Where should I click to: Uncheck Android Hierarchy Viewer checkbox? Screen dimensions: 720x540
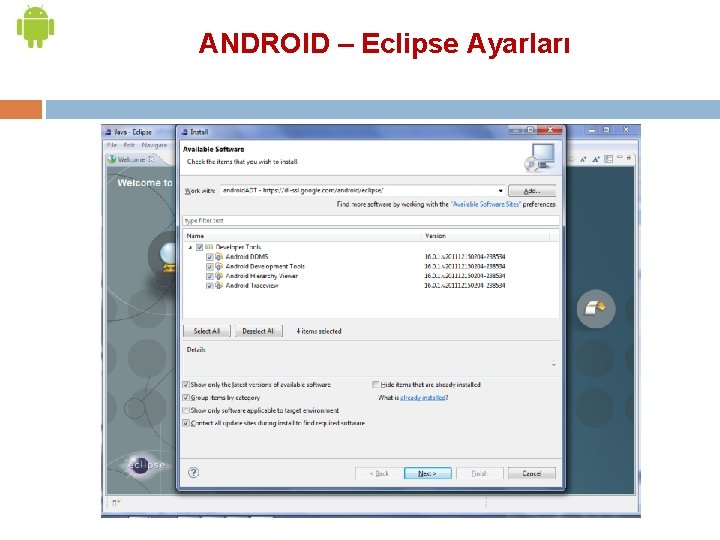(209, 276)
